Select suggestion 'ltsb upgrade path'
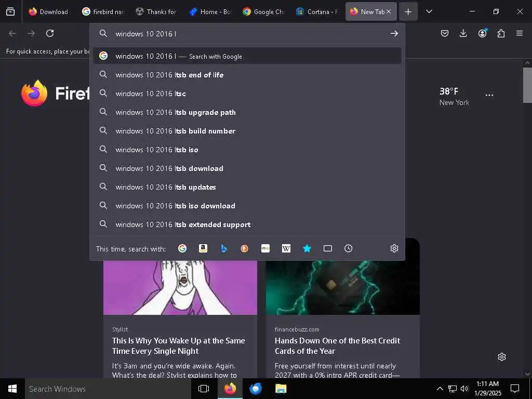532x399 pixels. point(247,112)
